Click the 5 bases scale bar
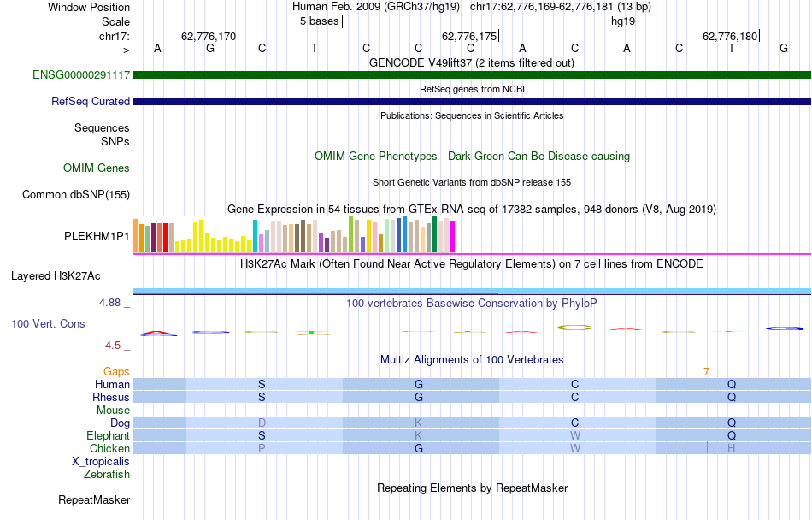 coord(473,21)
